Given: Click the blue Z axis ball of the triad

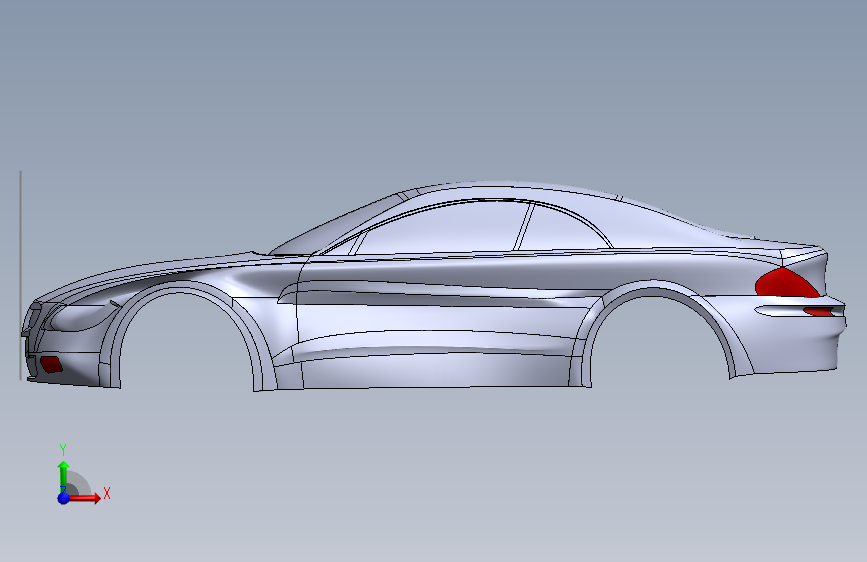Looking at the screenshot, I should click(x=64, y=498).
